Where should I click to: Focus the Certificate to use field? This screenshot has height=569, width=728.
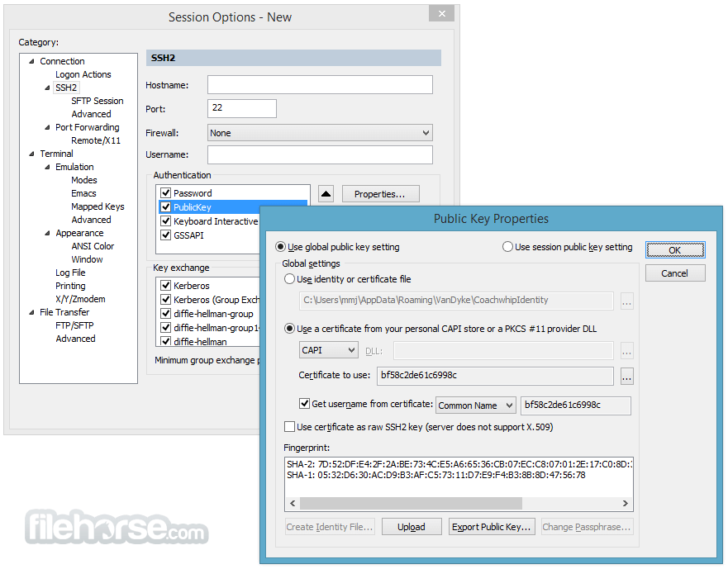[x=496, y=376]
